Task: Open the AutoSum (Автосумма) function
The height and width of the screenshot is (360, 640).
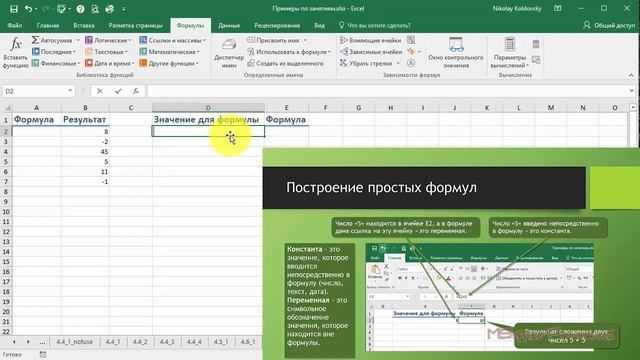Action: click(x=55, y=40)
